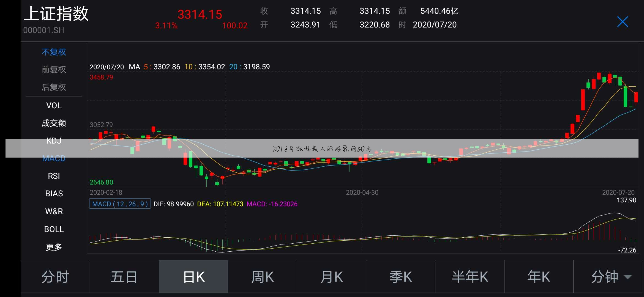Expand 更多 for more indicators

click(x=54, y=247)
